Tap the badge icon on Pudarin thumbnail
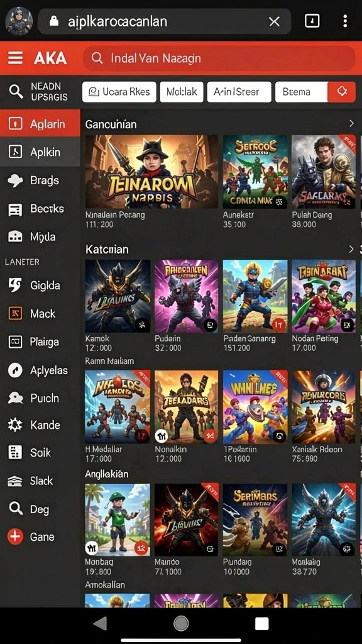This screenshot has height=644, width=362. coord(210,325)
